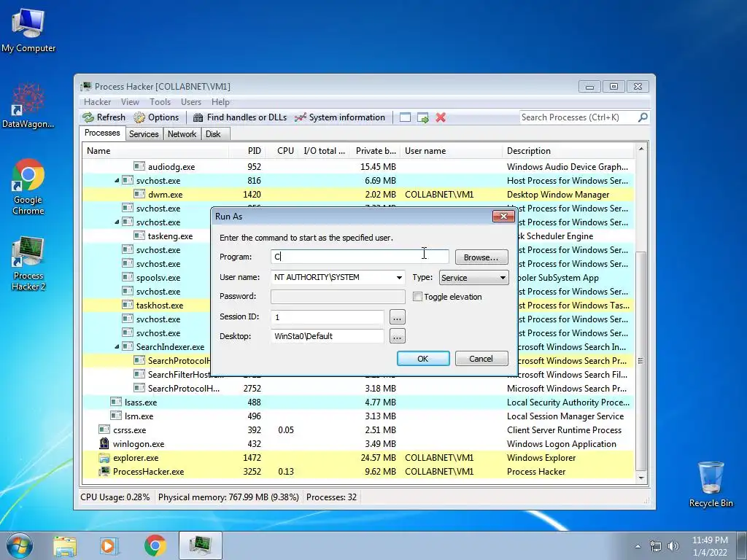Open the Users menu
Image resolution: width=747 pixels, height=560 pixels.
pyautogui.click(x=190, y=102)
